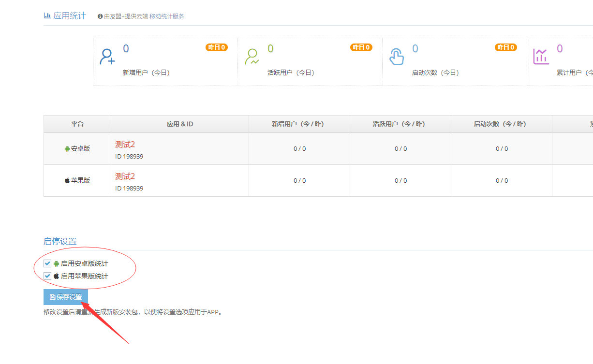Click the purple 累计用户 chart icon
The width and height of the screenshot is (593, 364).
click(x=541, y=57)
